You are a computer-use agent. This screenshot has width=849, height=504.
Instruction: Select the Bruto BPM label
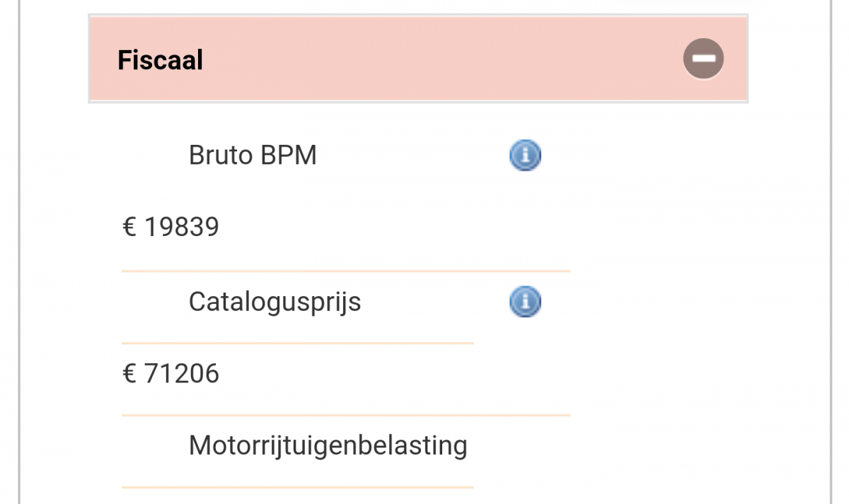[x=253, y=155]
